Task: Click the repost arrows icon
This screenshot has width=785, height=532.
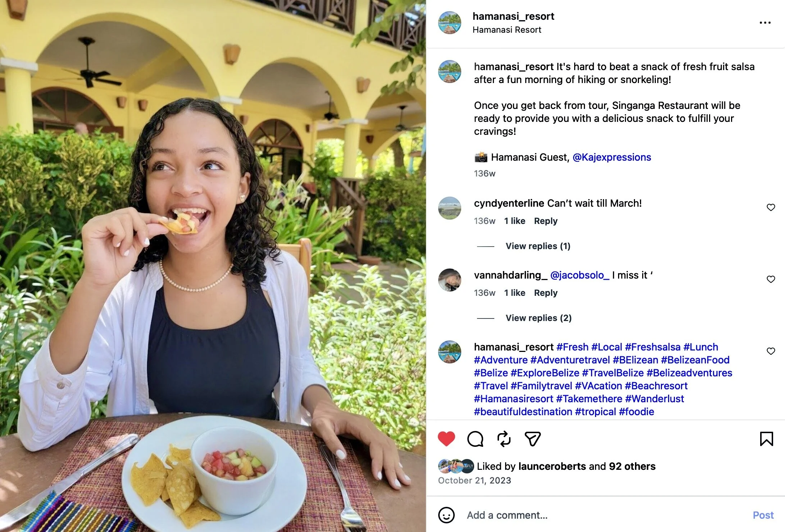Action: pyautogui.click(x=504, y=439)
